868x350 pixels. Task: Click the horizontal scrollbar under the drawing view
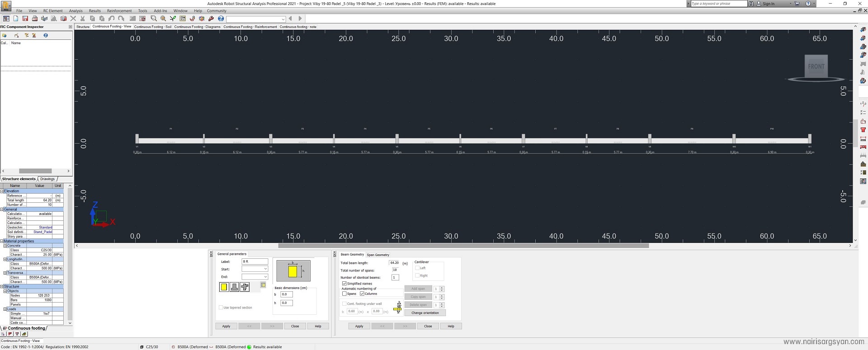pos(463,246)
